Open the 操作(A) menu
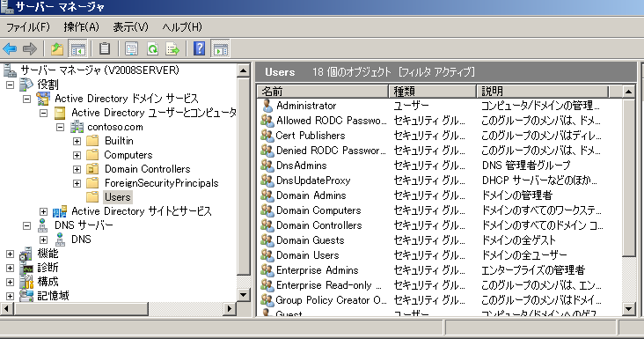Screen dimensions: 644x339 click(81, 27)
